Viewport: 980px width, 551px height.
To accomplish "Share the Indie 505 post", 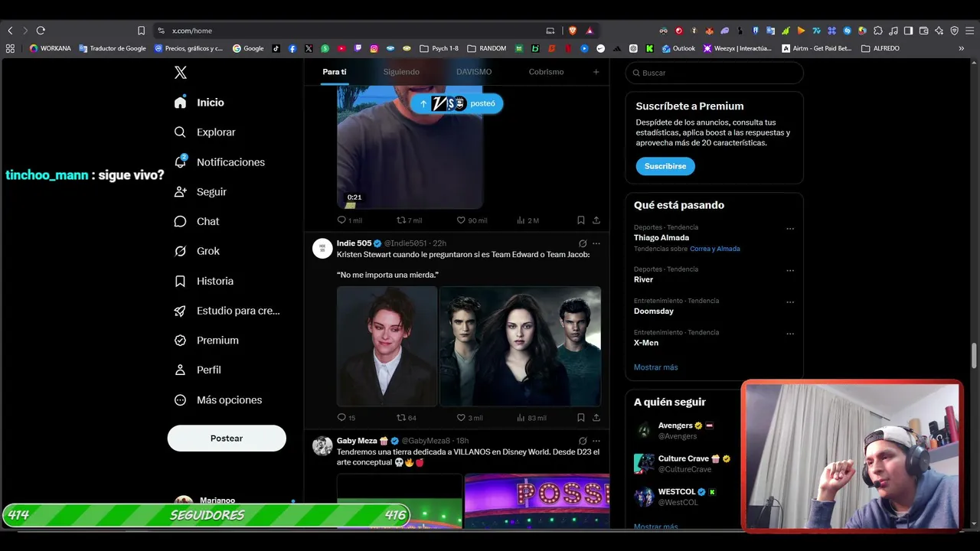I will pyautogui.click(x=596, y=418).
